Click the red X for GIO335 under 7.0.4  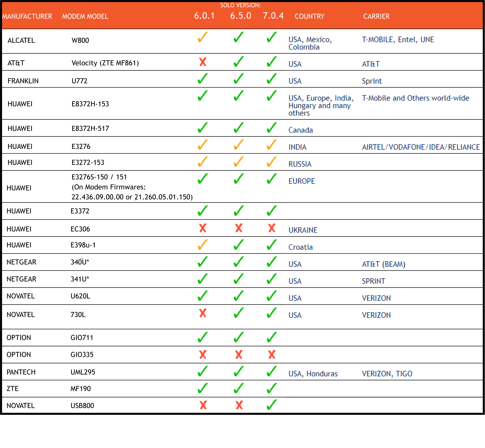(x=272, y=354)
